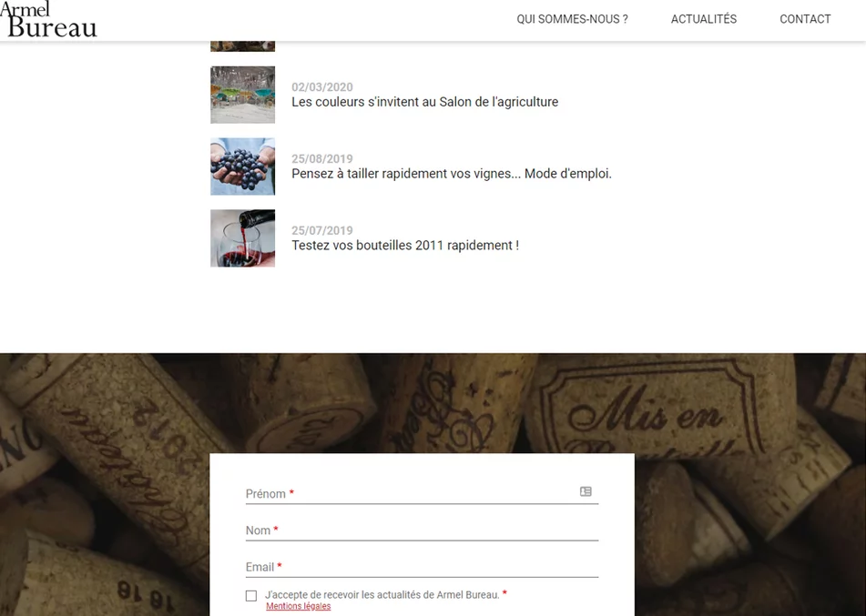Open the grapes in hands thumbnail
Image resolution: width=866 pixels, height=616 pixels.
point(242,167)
